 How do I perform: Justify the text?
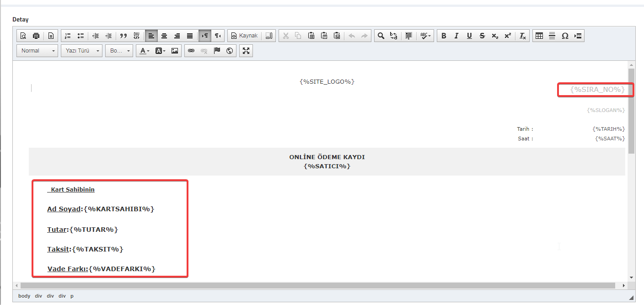click(x=190, y=36)
